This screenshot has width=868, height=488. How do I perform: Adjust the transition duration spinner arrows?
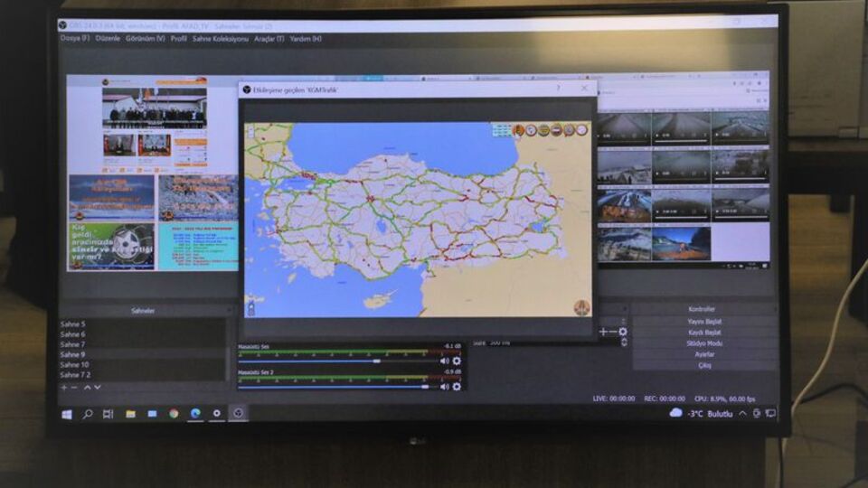click(x=623, y=343)
